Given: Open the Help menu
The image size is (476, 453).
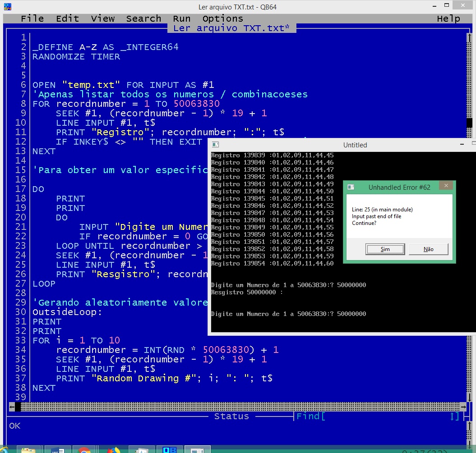Looking at the screenshot, I should pyautogui.click(x=448, y=18).
